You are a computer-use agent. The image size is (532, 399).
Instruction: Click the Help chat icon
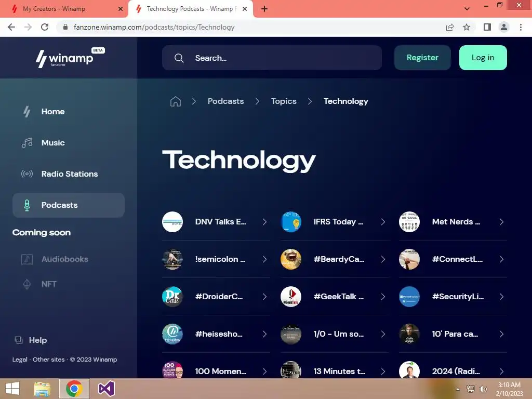point(19,340)
